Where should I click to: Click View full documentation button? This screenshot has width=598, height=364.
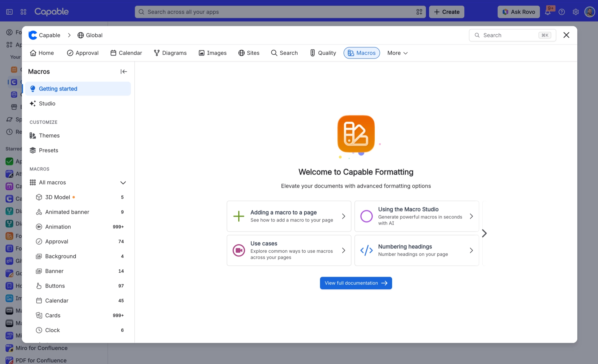(x=356, y=283)
